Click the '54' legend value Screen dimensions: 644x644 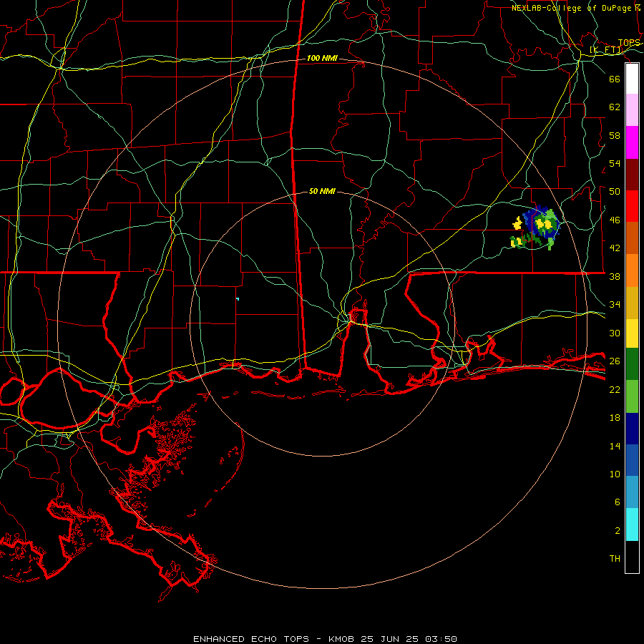coord(615,163)
